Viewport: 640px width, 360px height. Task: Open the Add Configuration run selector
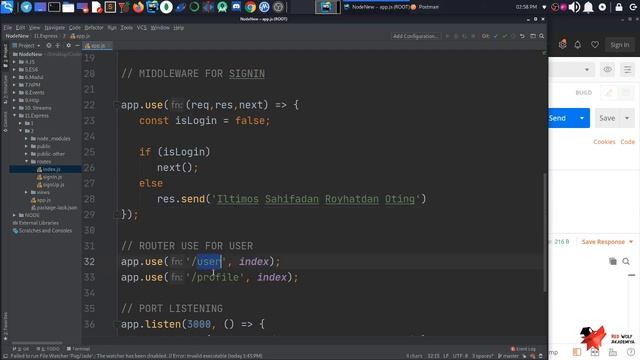[x=416, y=36]
